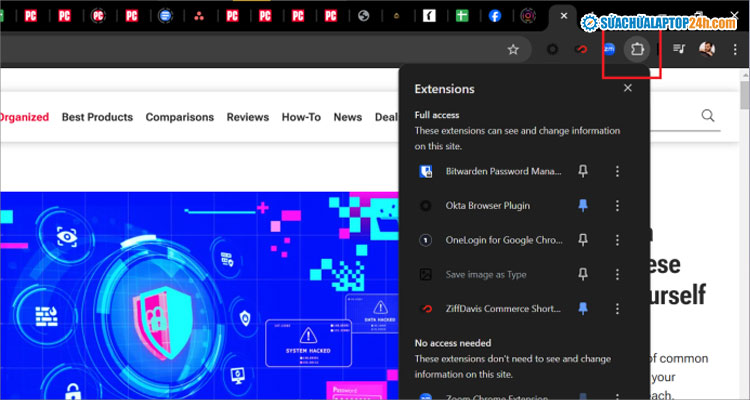Close the Extensions popup panel
The height and width of the screenshot is (400, 750).
pos(628,88)
